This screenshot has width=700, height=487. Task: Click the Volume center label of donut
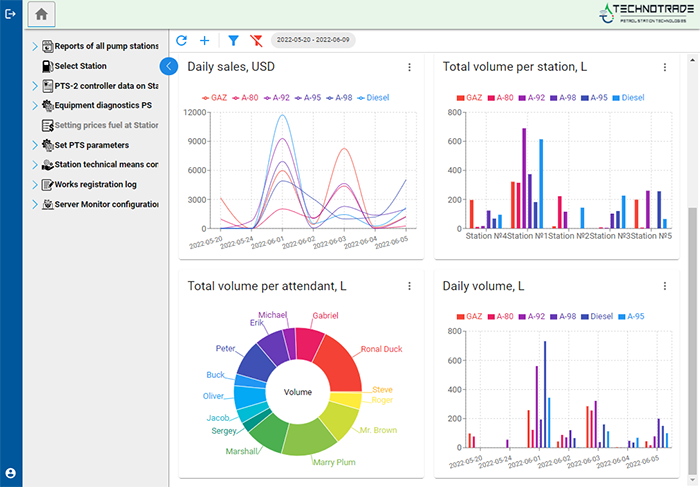(x=298, y=392)
